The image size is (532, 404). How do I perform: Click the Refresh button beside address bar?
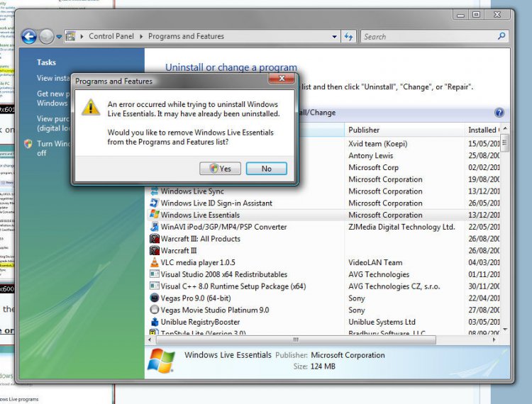348,37
